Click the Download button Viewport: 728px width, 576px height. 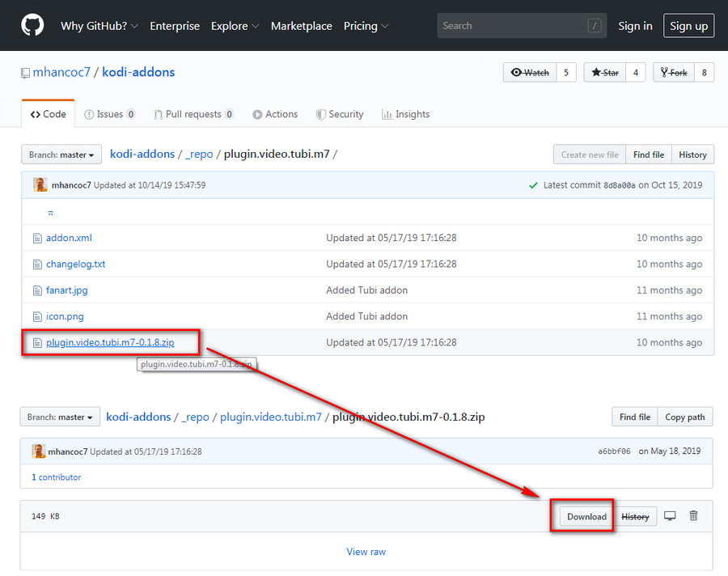tap(586, 517)
